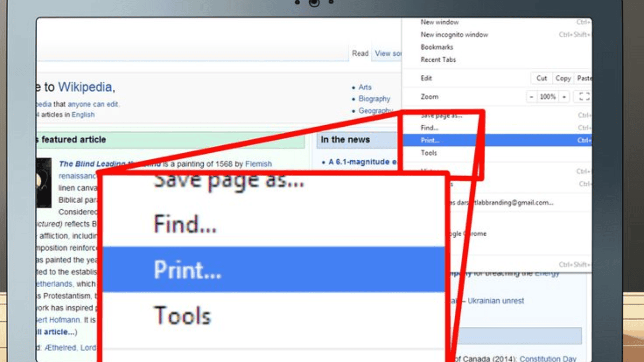Click the fullscreen icon beside Zoom
Image resolution: width=644 pixels, height=362 pixels.
pos(583,97)
